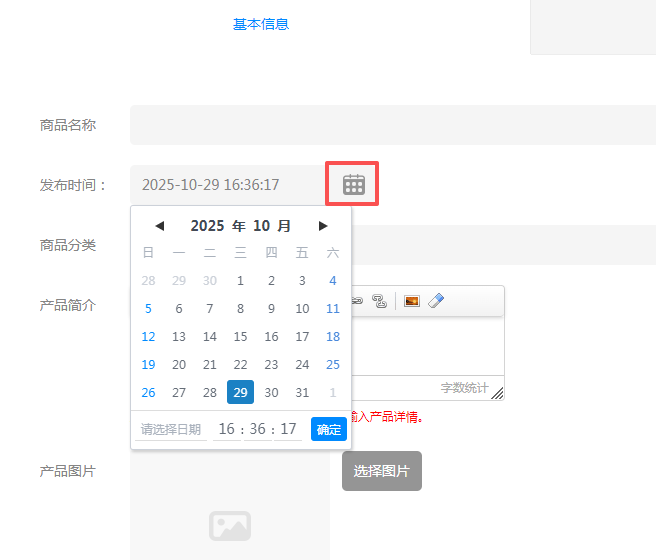Select date 9 in the calendar
The width and height of the screenshot is (656, 560).
[x=271, y=309]
